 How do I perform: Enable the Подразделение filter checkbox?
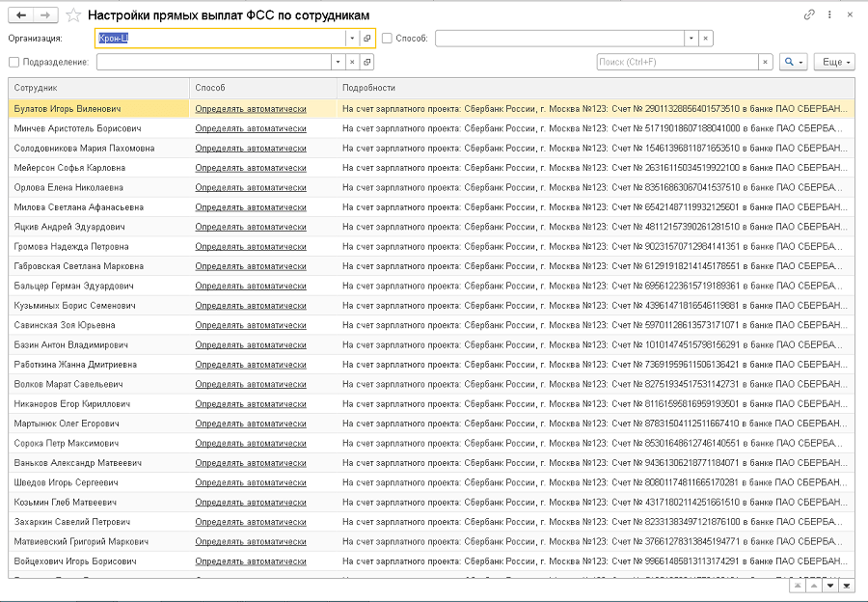(x=14, y=62)
